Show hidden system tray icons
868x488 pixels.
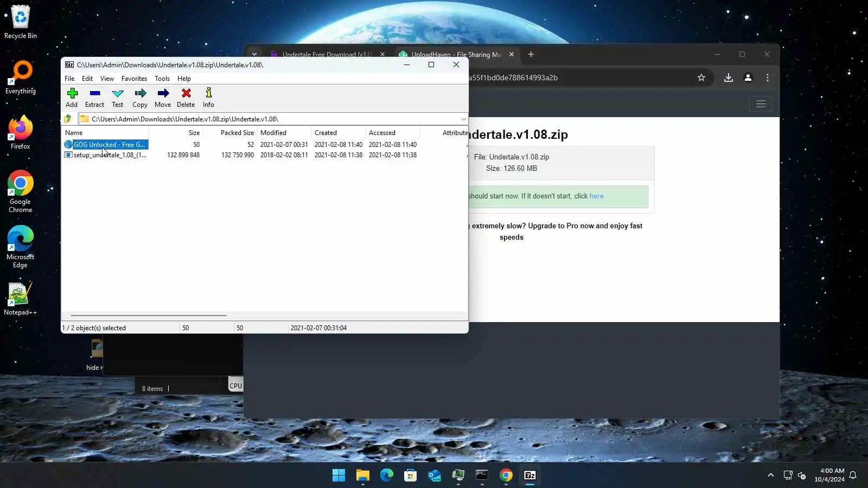[770, 476]
